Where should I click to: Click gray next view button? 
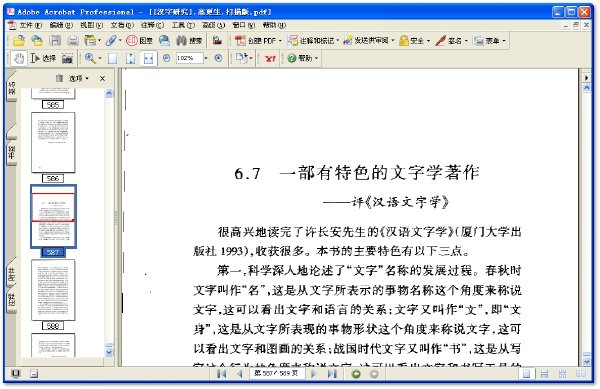click(374, 374)
